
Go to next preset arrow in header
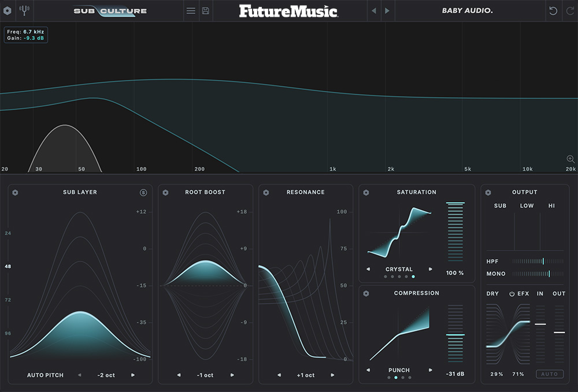pyautogui.click(x=387, y=10)
